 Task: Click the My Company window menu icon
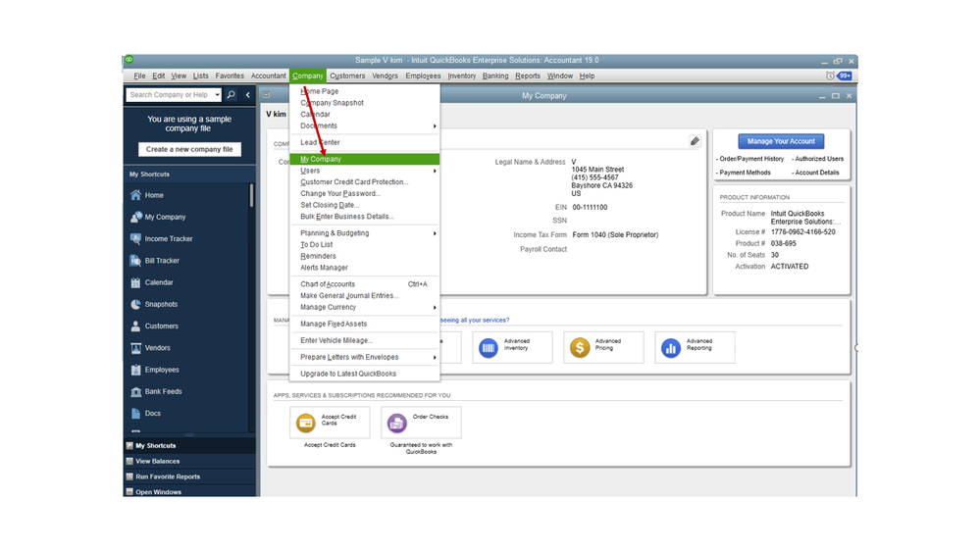coord(267,95)
